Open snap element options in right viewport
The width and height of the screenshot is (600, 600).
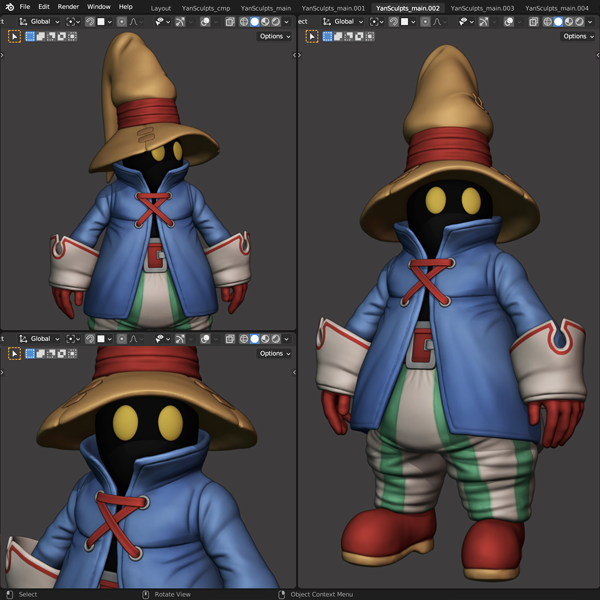pyautogui.click(x=408, y=22)
